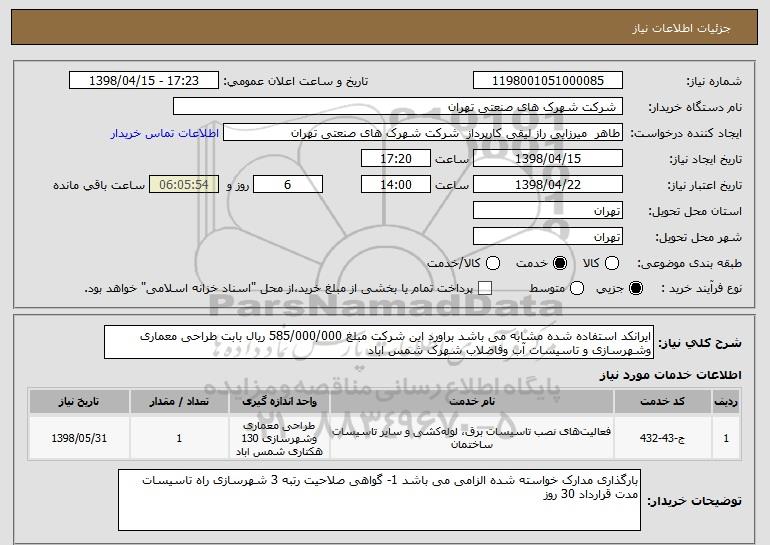This screenshot has width=770, height=545.
Task: Click the ردیف column header
Action: (726, 402)
